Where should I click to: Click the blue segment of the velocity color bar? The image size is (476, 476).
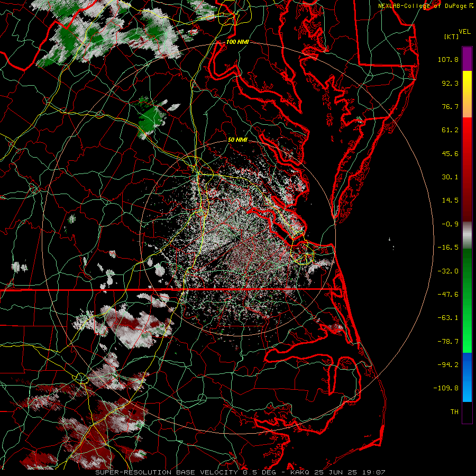pos(467,377)
